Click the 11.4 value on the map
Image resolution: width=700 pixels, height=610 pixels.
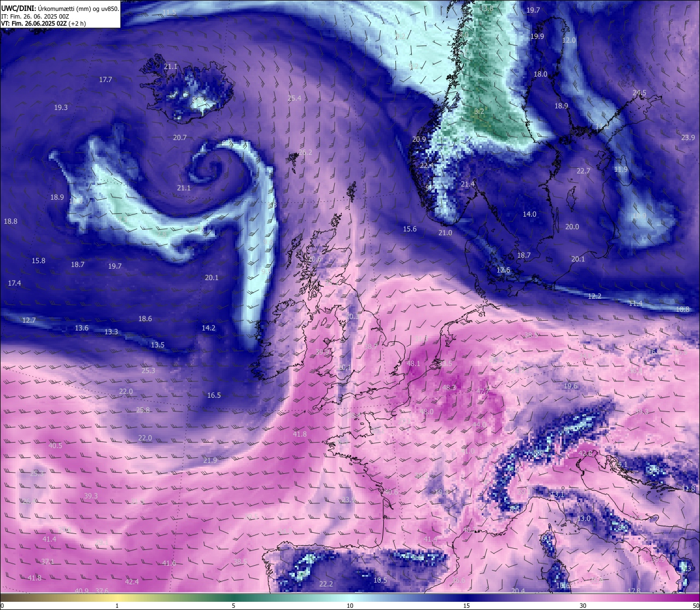(635, 304)
